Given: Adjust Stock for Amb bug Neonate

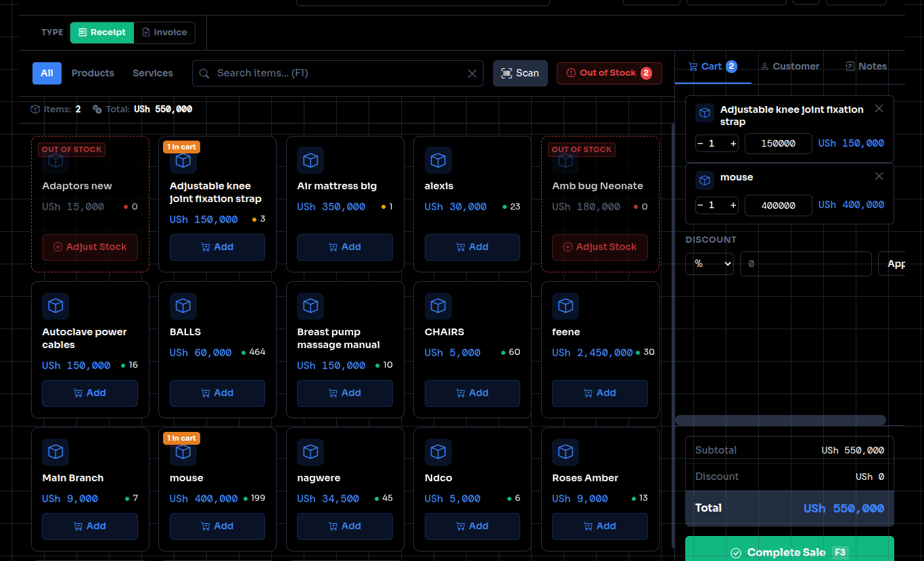Looking at the screenshot, I should pyautogui.click(x=600, y=247).
